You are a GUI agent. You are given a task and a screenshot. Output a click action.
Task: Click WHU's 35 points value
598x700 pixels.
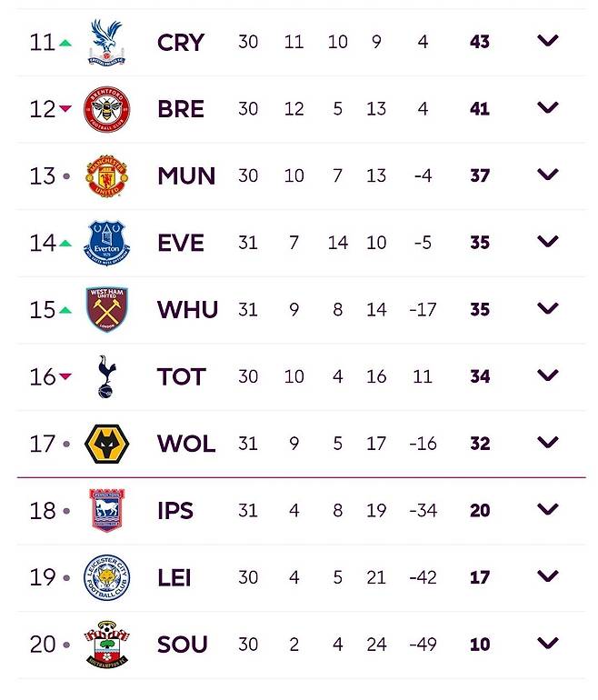[x=480, y=310]
